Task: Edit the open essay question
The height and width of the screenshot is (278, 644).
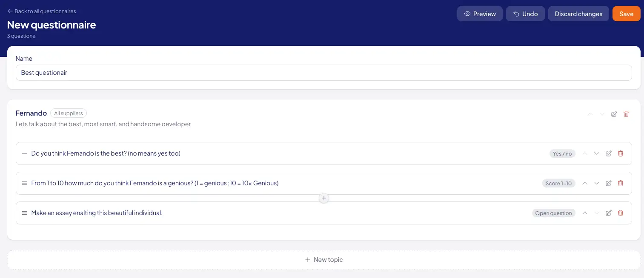Action: (609, 213)
